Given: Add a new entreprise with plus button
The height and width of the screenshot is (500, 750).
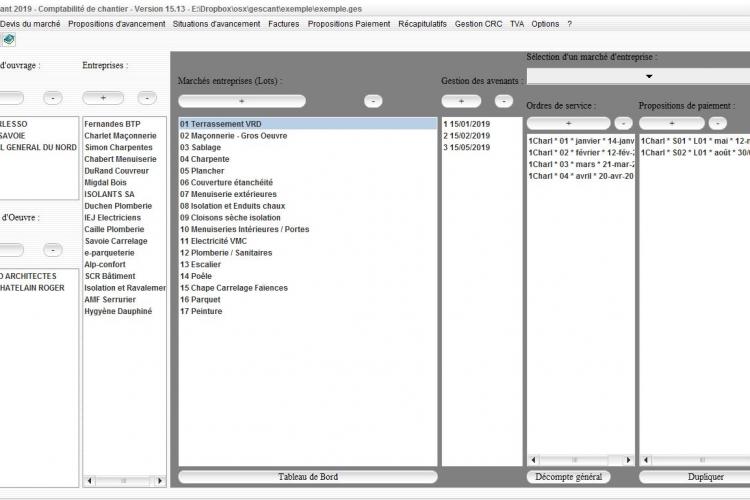Looking at the screenshot, I should tap(103, 98).
